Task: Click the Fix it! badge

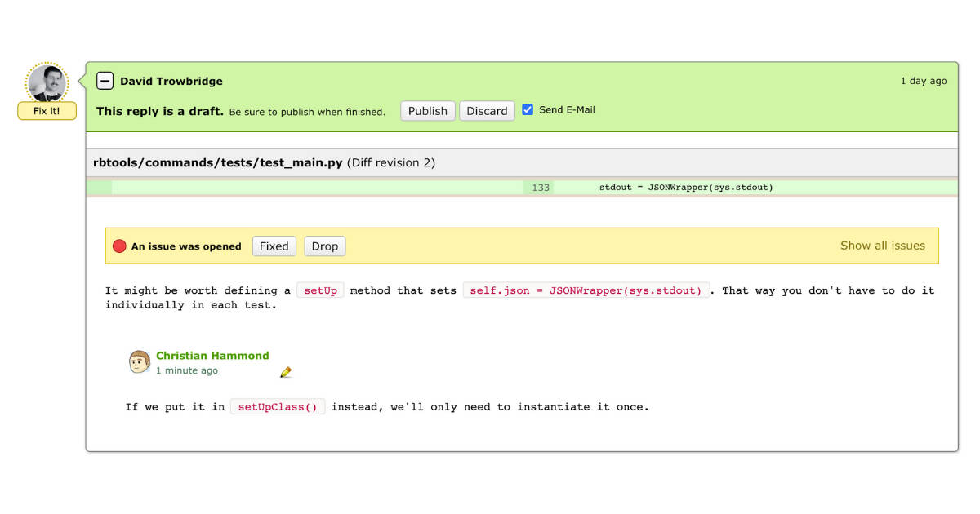Action: (x=47, y=111)
